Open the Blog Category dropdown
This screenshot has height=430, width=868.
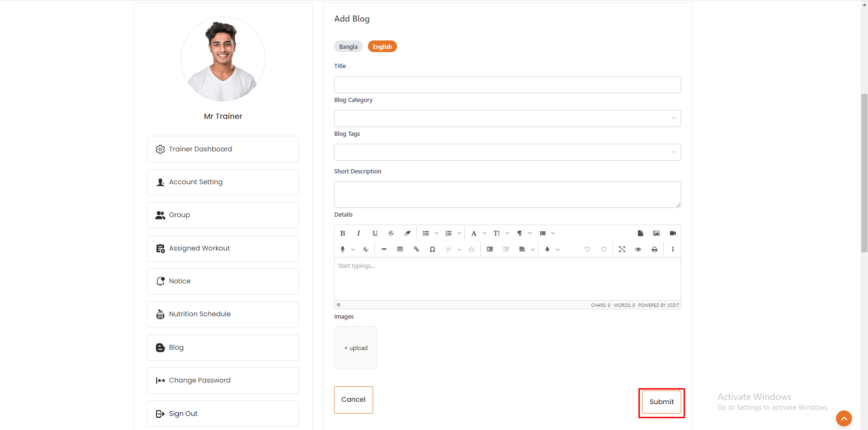coord(507,118)
